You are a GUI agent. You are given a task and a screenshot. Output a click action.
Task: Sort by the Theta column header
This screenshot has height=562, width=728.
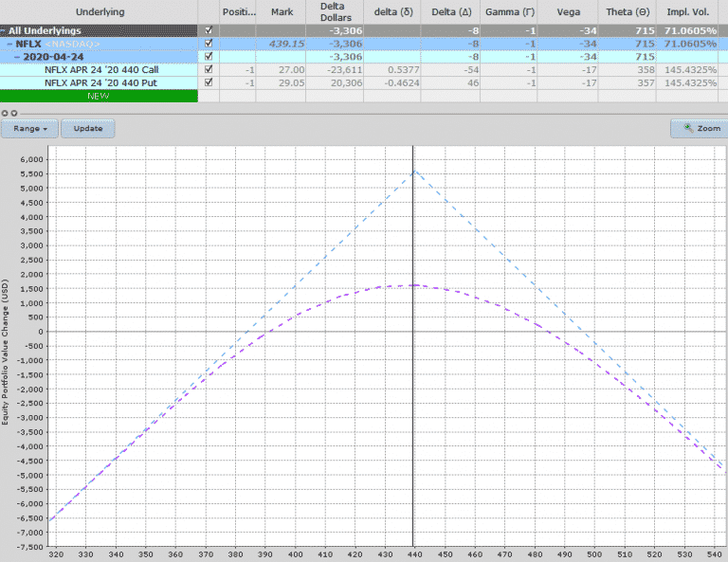628,11
